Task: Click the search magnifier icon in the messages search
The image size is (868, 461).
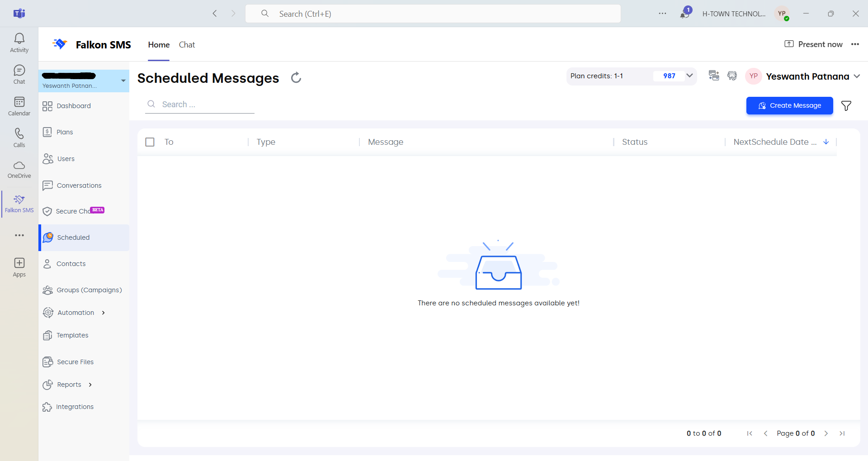Action: pos(151,104)
